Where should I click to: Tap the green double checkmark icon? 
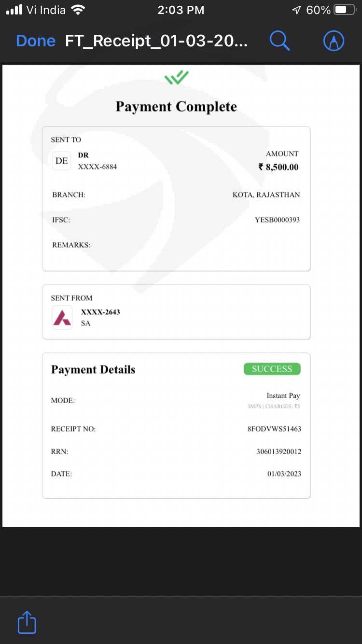tap(176, 78)
